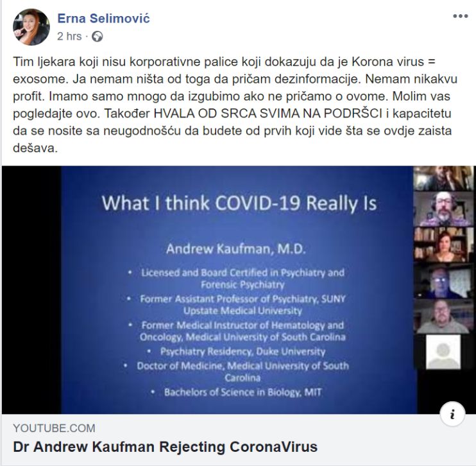Viewport: 476px width, 466px height.
Task: Click the bald man webcam tile
Action: click(x=444, y=316)
